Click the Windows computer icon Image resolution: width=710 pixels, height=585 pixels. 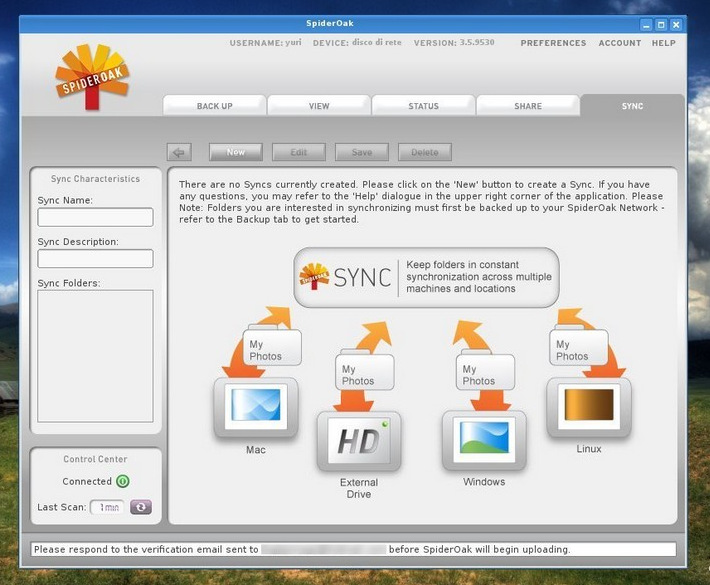(484, 441)
